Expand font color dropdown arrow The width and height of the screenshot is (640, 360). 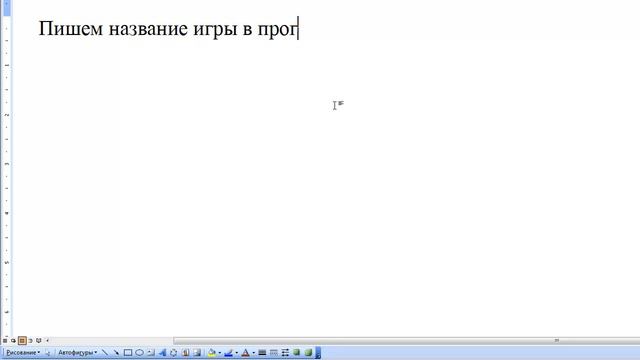pos(253,353)
